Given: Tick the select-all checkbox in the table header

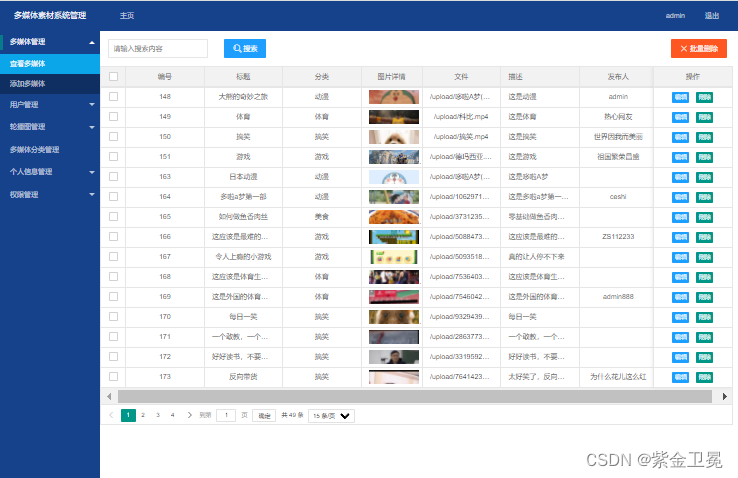Looking at the screenshot, I should 113,76.
